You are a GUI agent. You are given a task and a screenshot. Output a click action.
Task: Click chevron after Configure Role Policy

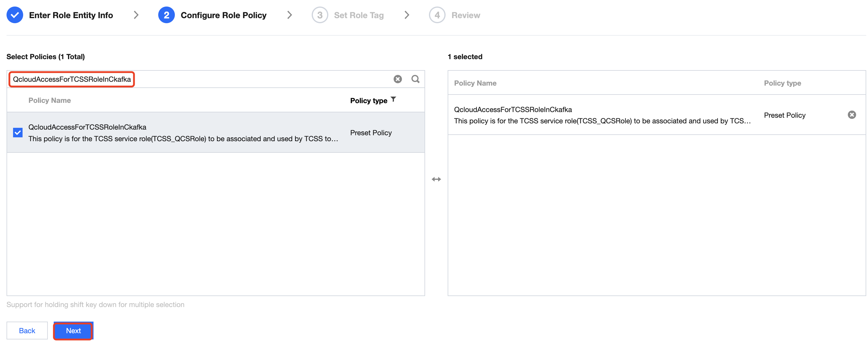point(289,15)
